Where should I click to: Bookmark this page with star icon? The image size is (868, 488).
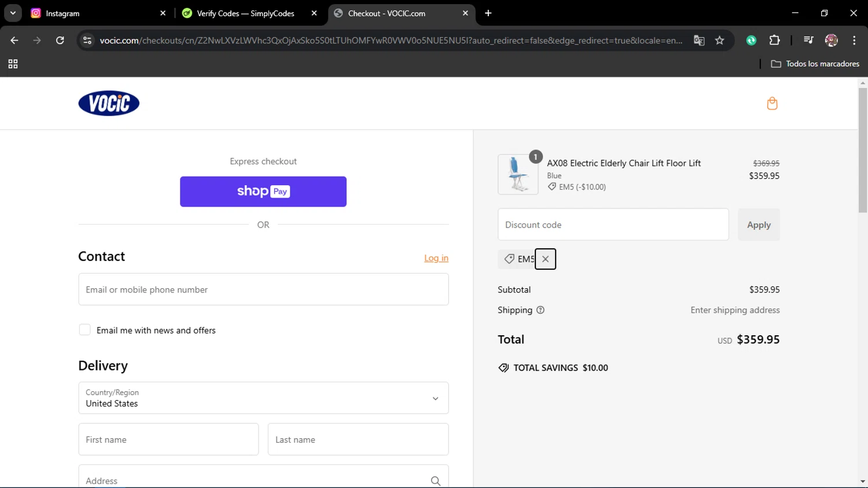pyautogui.click(x=720, y=41)
